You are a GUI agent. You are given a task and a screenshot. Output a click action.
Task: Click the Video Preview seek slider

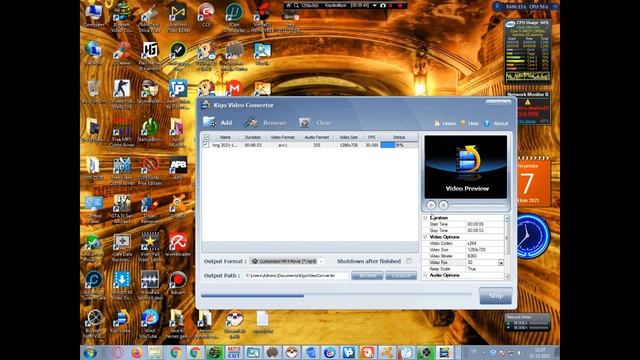479,205
